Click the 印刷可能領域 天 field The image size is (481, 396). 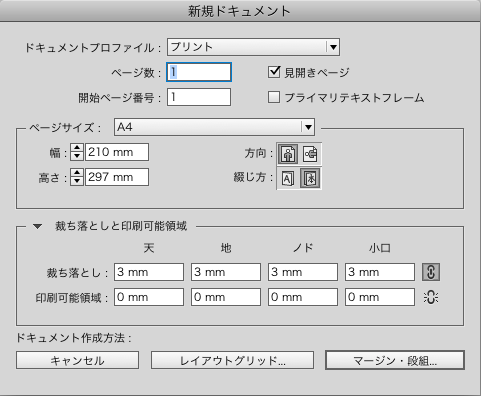coord(149,297)
